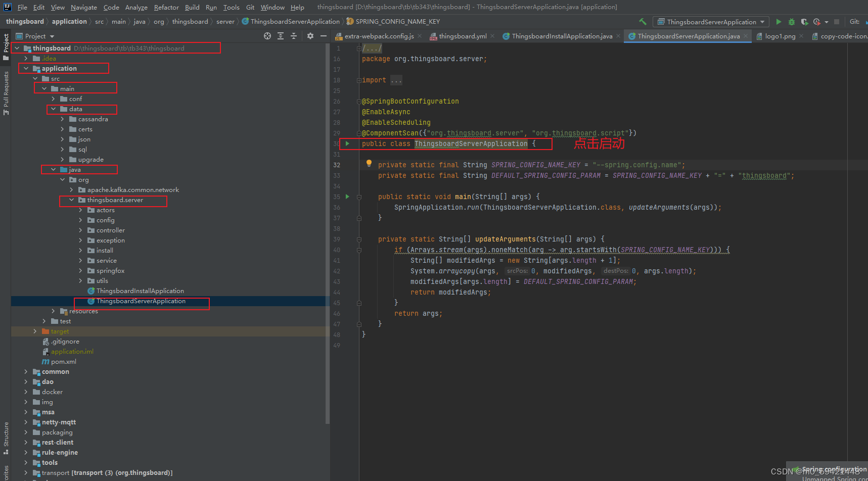The width and height of the screenshot is (868, 481).
Task: Click the Project panel vertical scrollbar
Action: [328, 232]
